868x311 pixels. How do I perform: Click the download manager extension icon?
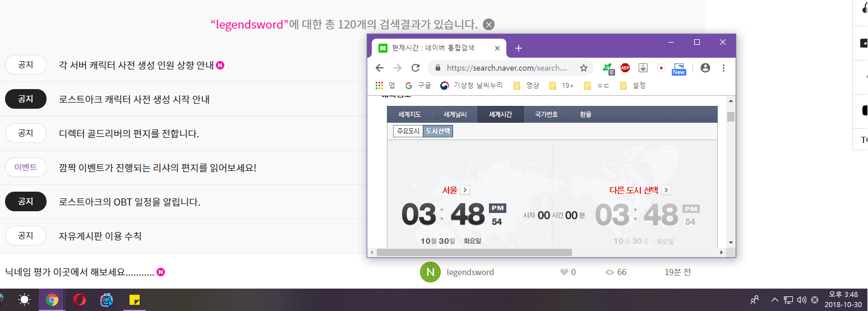(x=643, y=68)
